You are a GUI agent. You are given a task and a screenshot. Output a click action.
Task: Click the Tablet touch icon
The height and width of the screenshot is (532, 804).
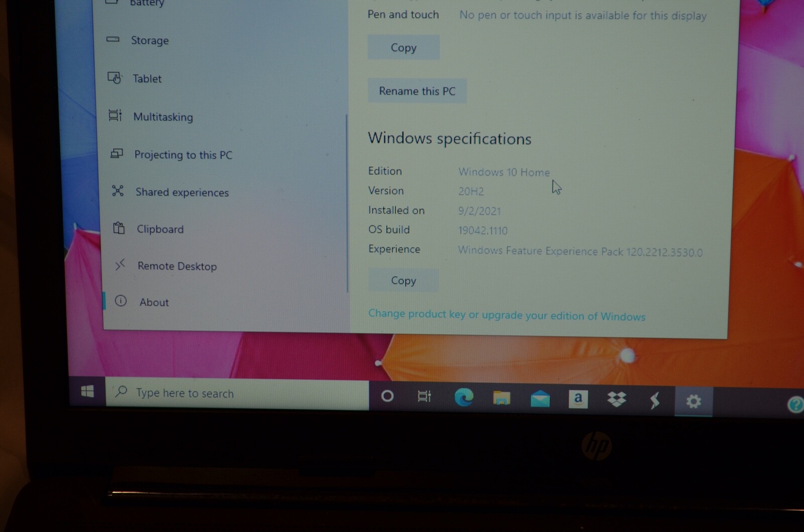point(114,77)
